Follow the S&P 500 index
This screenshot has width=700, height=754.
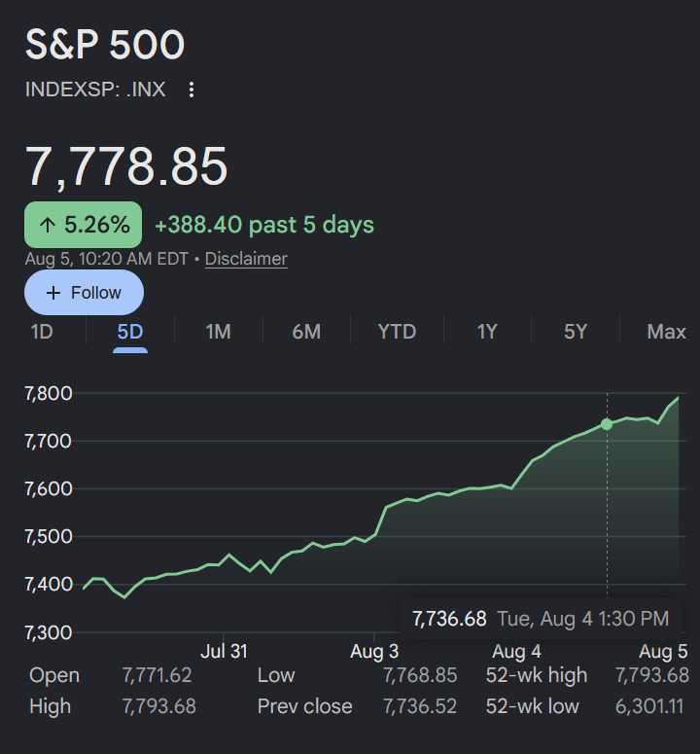click(84, 293)
